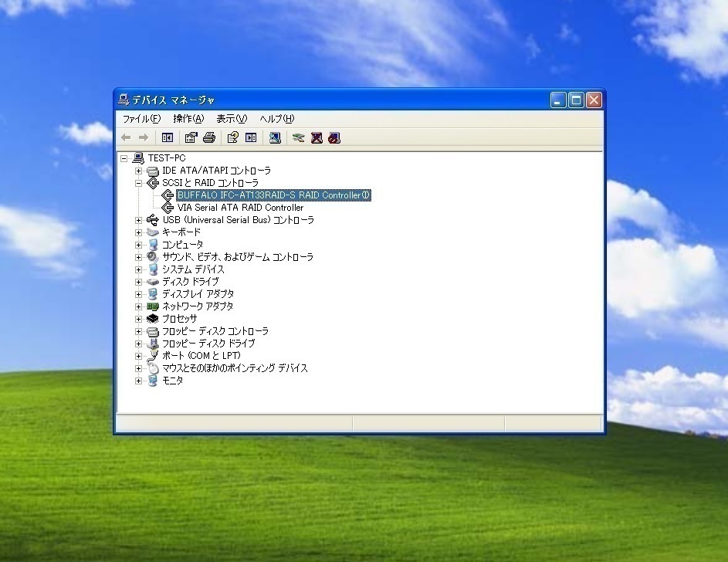Click the サウンド、ビデオ、およびゲーム speaker icon
The width and height of the screenshot is (728, 562).
[x=153, y=257]
